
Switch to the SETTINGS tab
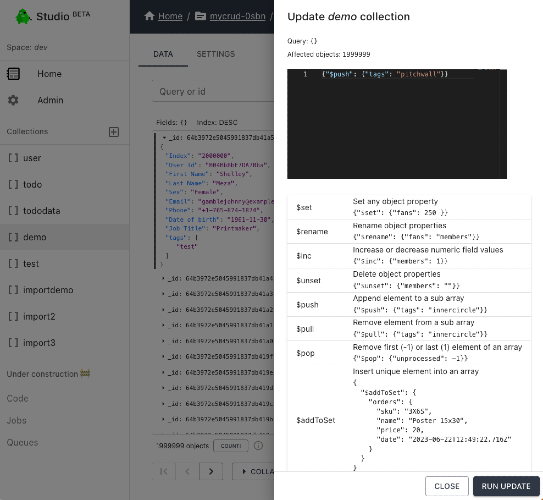(x=215, y=54)
